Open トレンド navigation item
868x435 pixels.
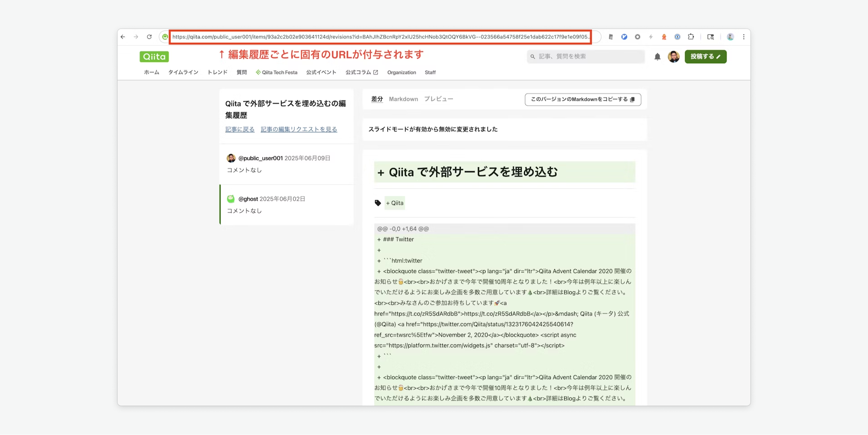tap(217, 72)
